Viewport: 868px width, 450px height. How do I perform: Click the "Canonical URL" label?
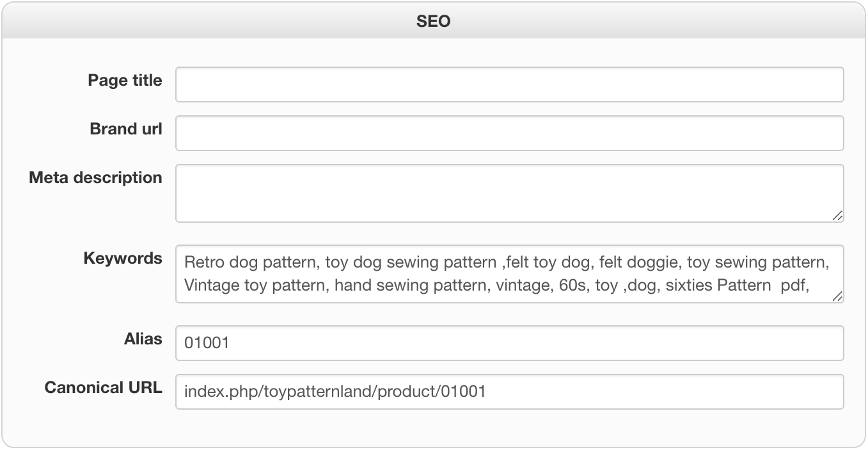coord(103,388)
